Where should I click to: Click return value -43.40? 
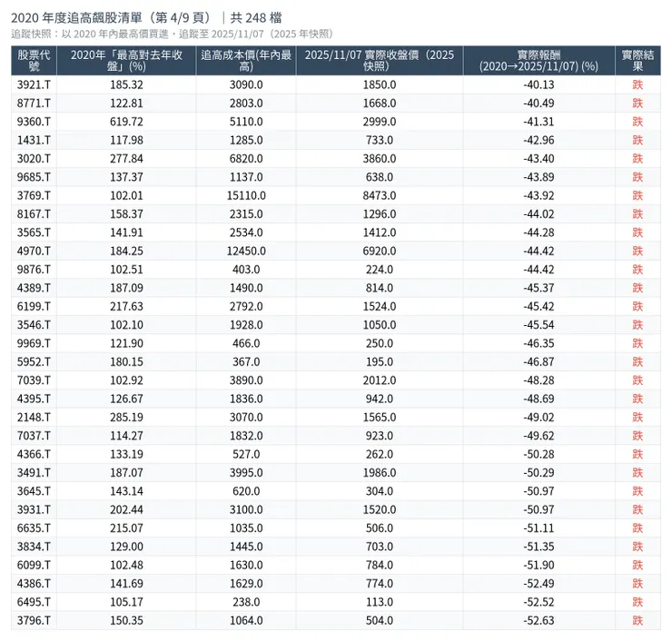pos(539,159)
